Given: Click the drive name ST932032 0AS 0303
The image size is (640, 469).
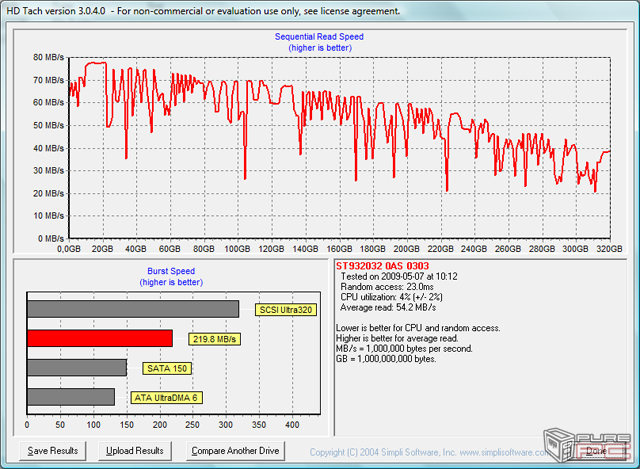Looking at the screenshot, I should click(382, 266).
